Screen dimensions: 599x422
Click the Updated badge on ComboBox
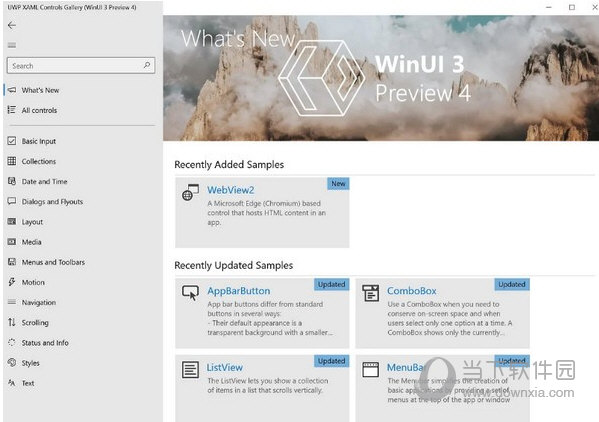coord(512,285)
